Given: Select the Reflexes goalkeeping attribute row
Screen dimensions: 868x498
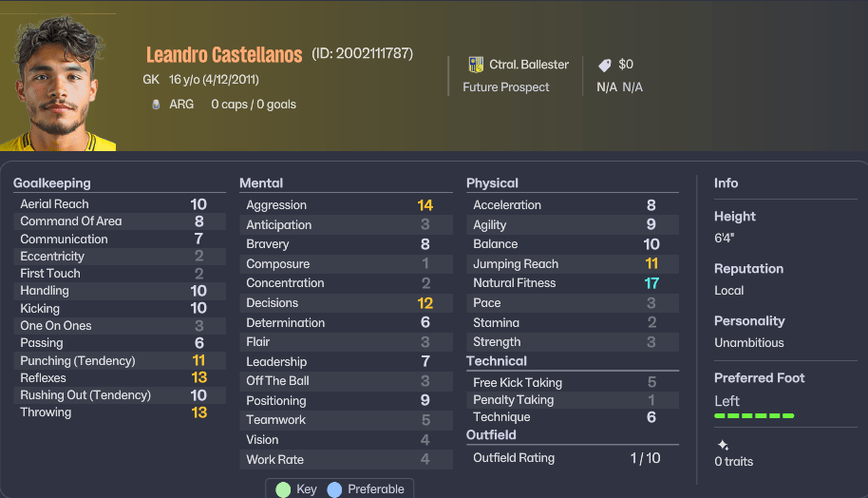Looking at the screenshot, I should tap(113, 377).
